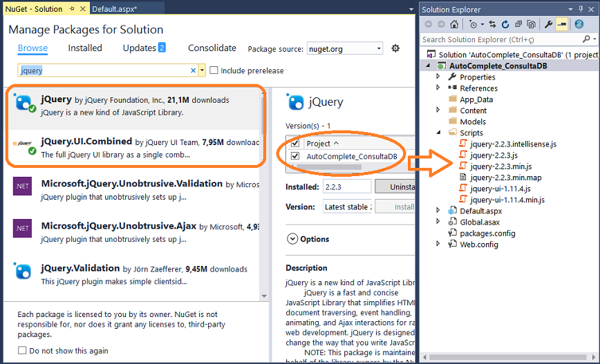Screen dimensions: 600x364
Task: Click the search magnifier in Solution Explorer
Action: [586, 39]
